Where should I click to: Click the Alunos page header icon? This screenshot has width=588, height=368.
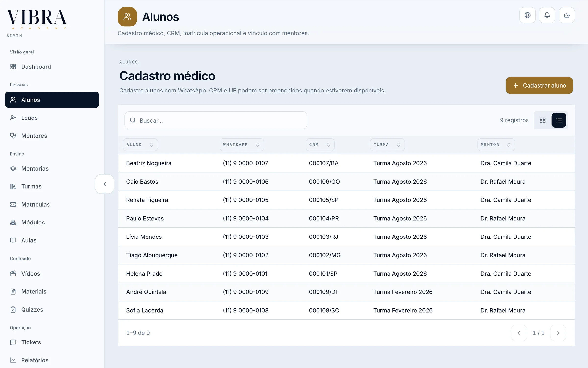127,17
